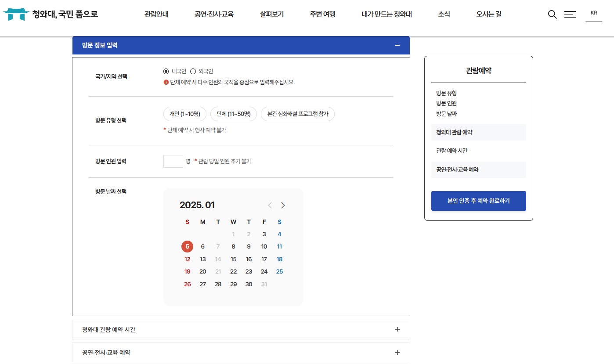Go to previous month in the calendar
The width and height of the screenshot is (614, 364).
(270, 205)
